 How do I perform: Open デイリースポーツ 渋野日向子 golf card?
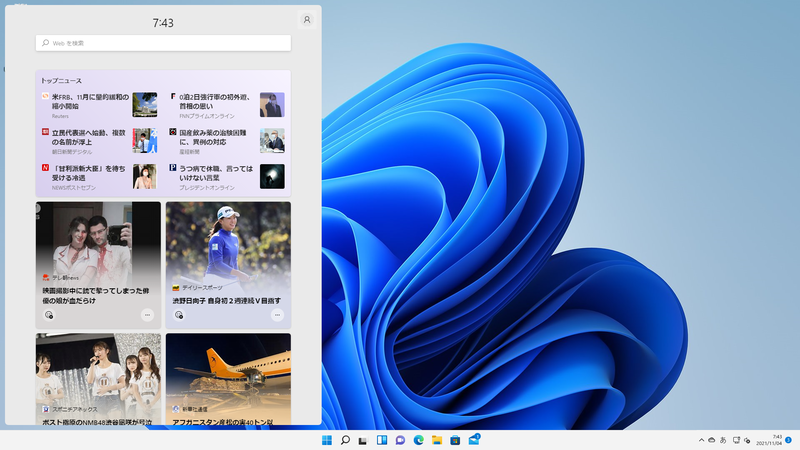pyautogui.click(x=229, y=265)
